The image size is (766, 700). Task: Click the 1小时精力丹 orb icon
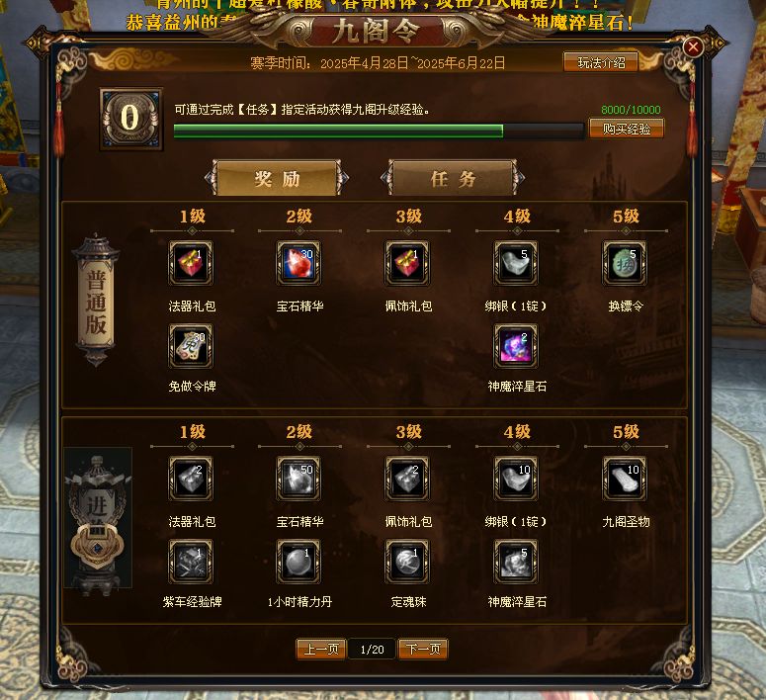[x=298, y=562]
